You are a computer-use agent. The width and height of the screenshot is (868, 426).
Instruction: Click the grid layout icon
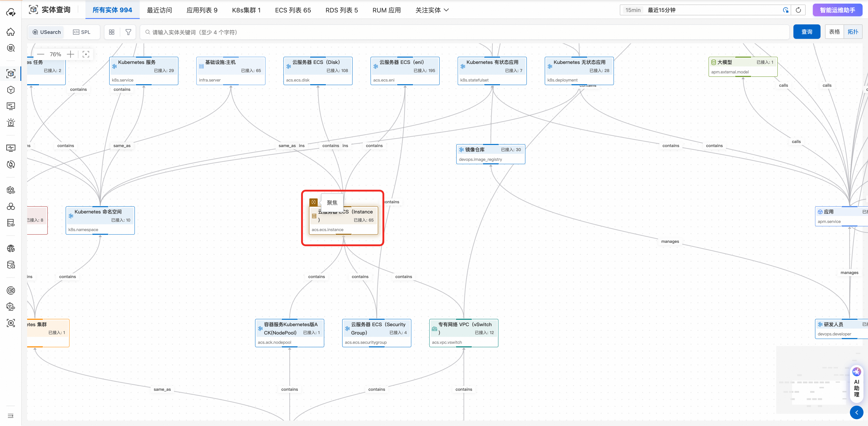pyautogui.click(x=111, y=32)
